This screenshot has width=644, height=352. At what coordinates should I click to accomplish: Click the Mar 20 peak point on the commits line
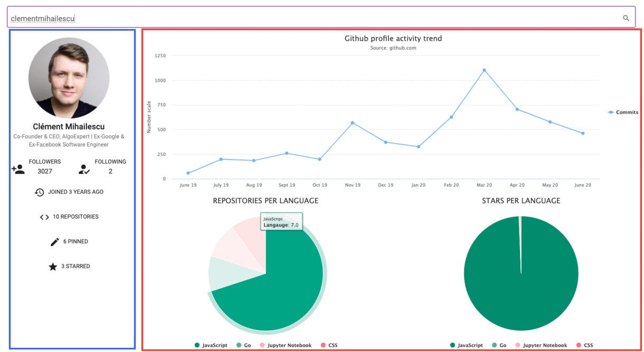point(484,69)
